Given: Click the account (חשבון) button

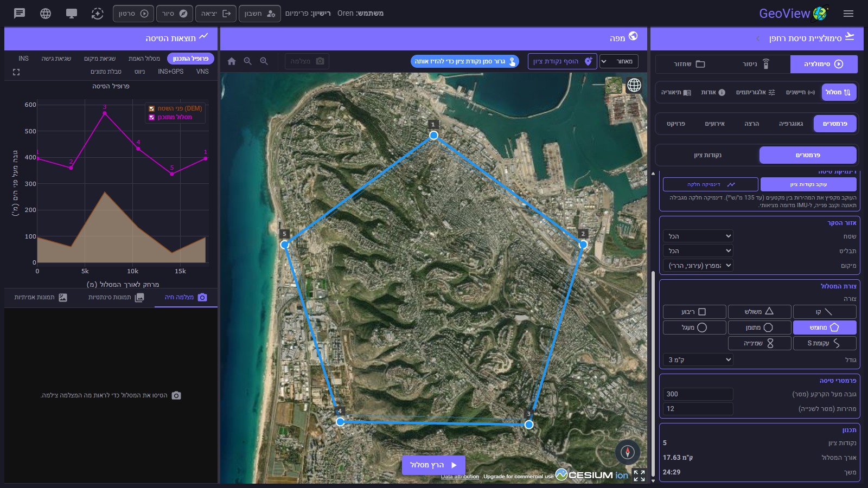Looking at the screenshot, I should (x=260, y=14).
